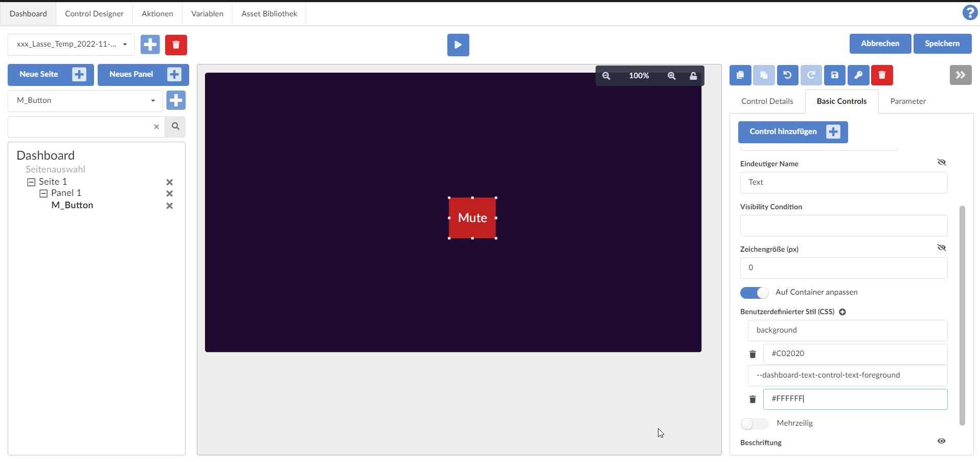Open the M_Button control dropdown
Image resolution: width=980 pixels, height=462 pixels.
pyautogui.click(x=85, y=101)
